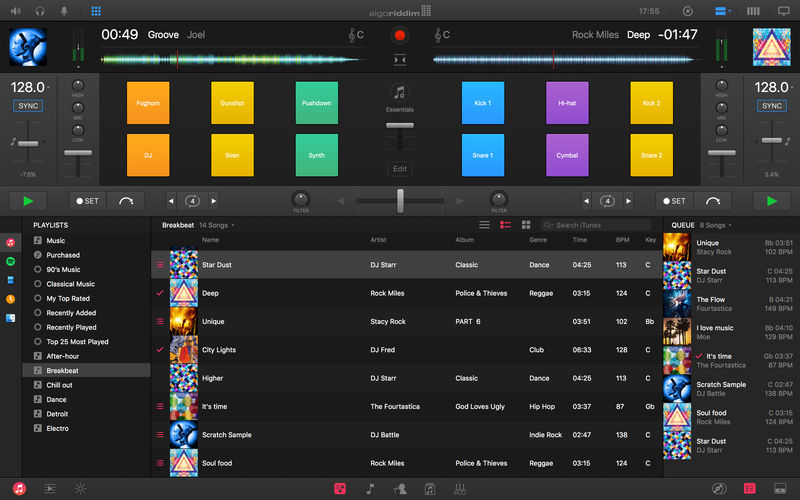Image resolution: width=800 pixels, height=500 pixels.
Task: Select the Chill out playlist
Action: coord(60,385)
